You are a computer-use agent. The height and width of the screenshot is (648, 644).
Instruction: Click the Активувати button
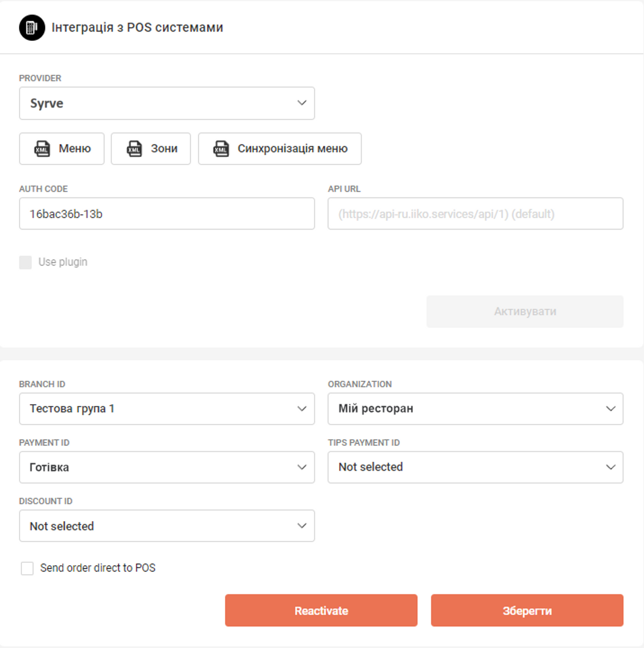(x=525, y=312)
